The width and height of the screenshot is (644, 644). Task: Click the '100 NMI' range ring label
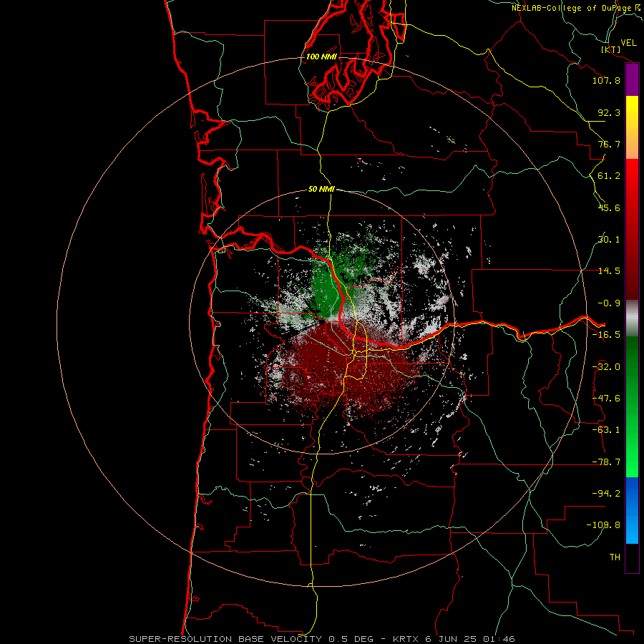[321, 57]
